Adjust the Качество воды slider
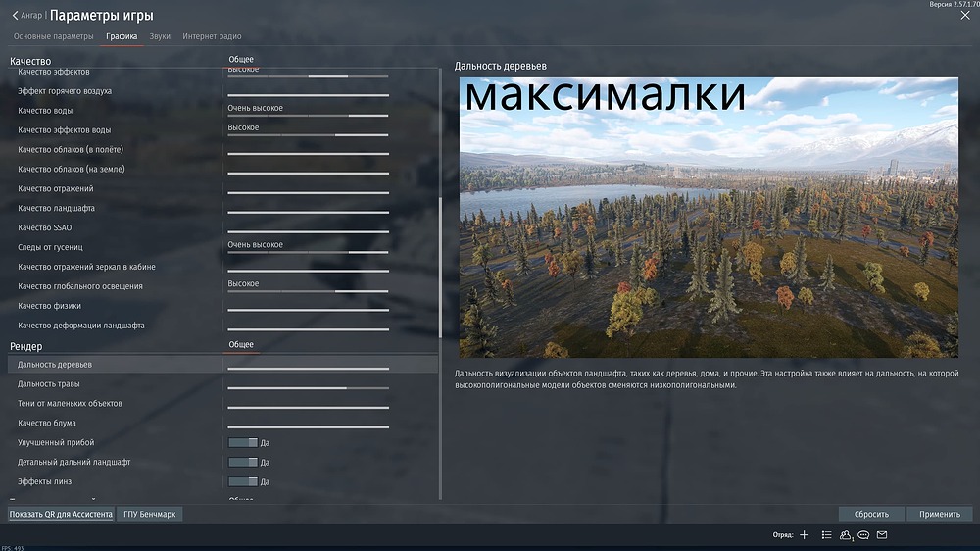Viewport: 980px width, 551px height. click(x=308, y=115)
